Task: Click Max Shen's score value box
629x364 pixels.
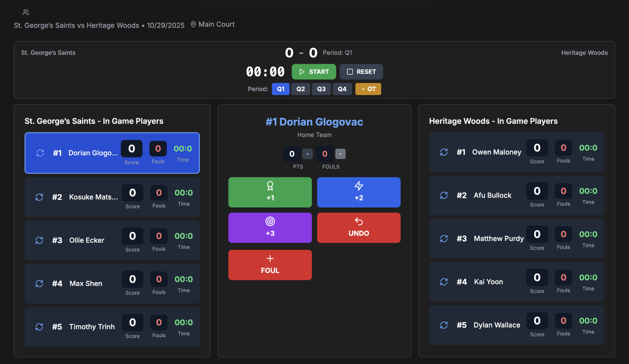Action: pyautogui.click(x=132, y=279)
